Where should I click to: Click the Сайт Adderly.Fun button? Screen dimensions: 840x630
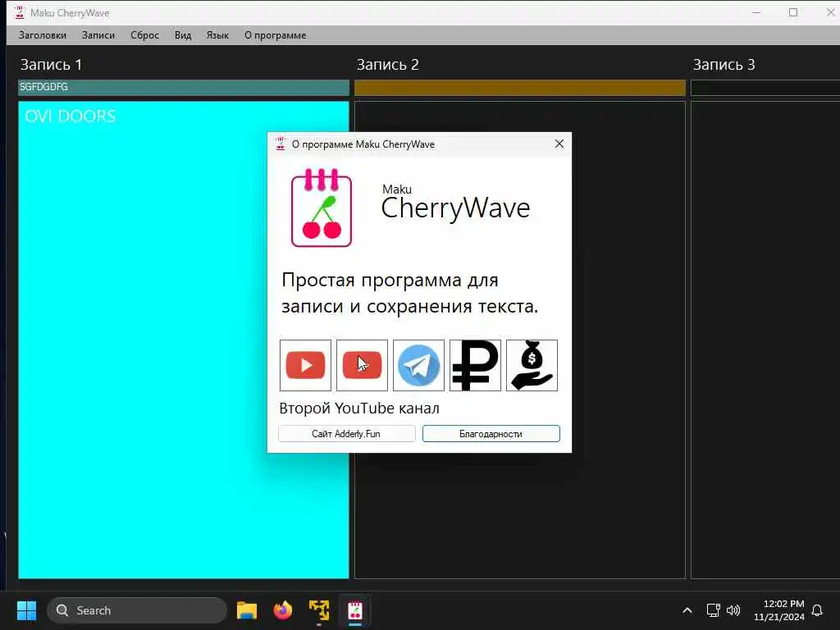[347, 434]
